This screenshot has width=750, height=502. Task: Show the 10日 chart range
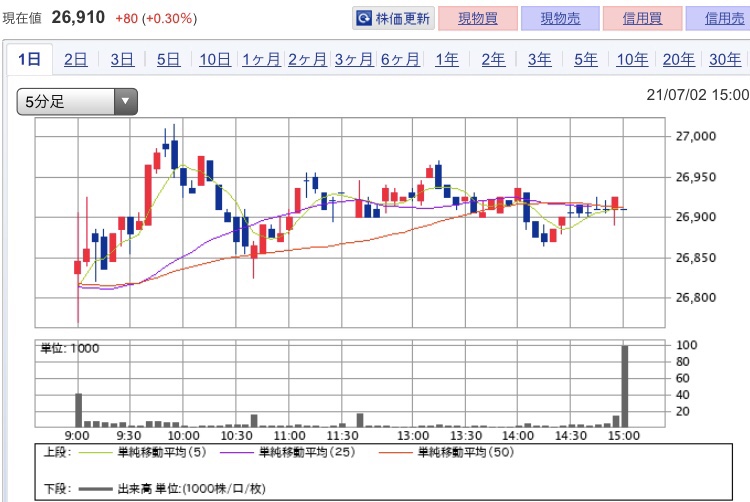click(215, 59)
